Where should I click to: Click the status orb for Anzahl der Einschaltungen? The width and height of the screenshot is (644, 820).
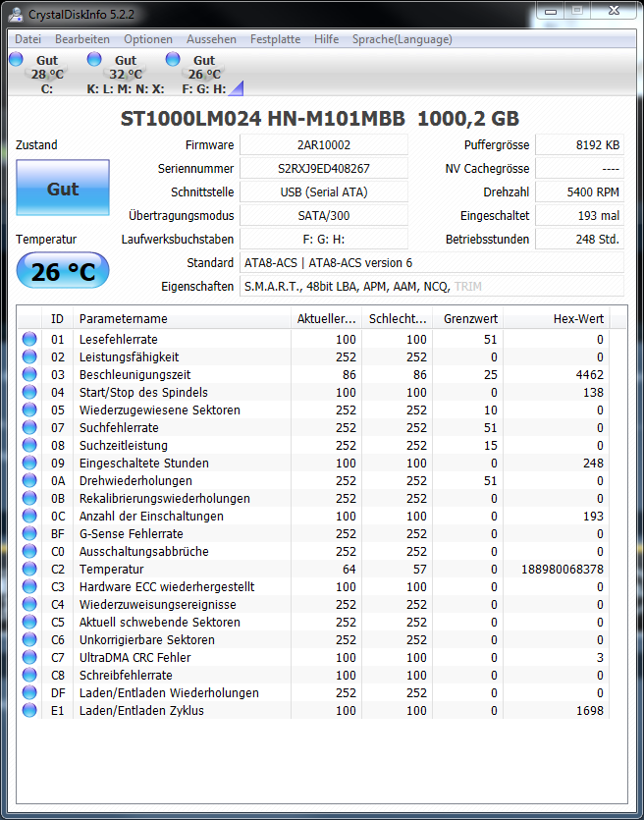coord(29,516)
